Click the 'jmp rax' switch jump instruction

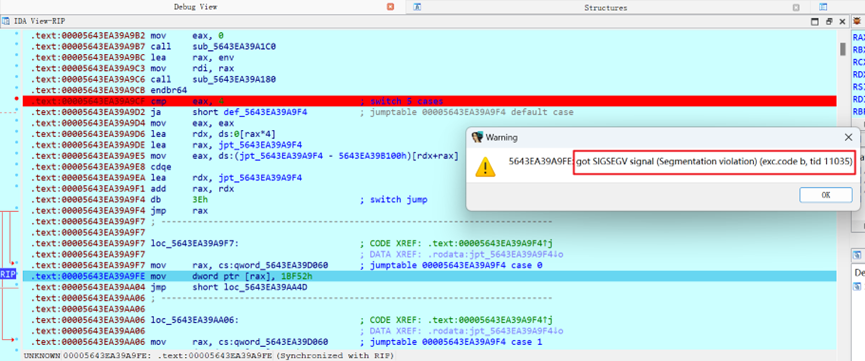178,210
